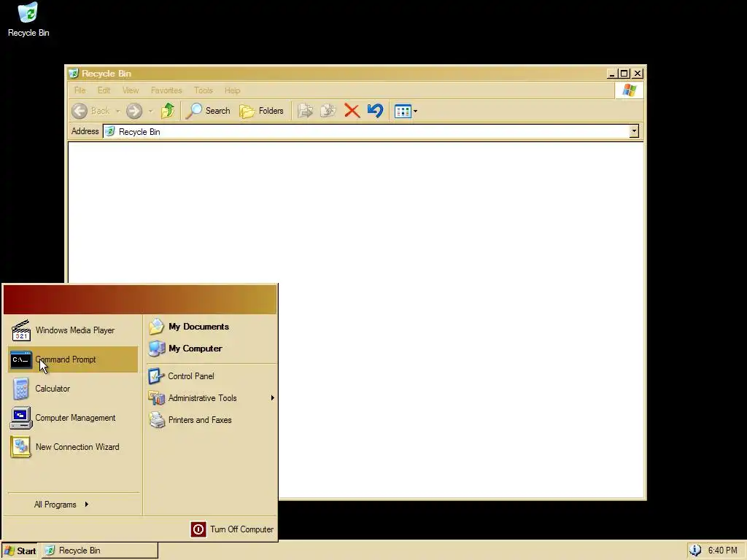Click the Forward toolbar button
The height and width of the screenshot is (560, 747).
(134, 111)
